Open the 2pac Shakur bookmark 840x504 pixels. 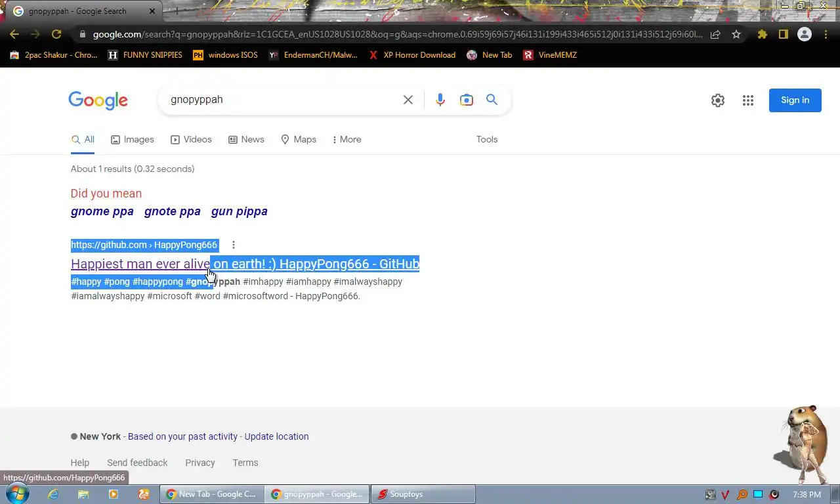[53, 55]
